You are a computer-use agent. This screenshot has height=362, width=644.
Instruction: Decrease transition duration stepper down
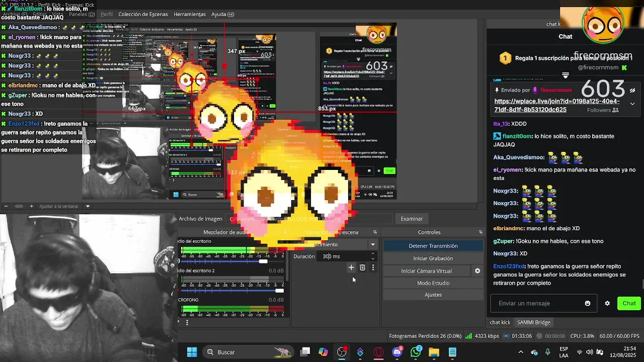click(x=373, y=259)
